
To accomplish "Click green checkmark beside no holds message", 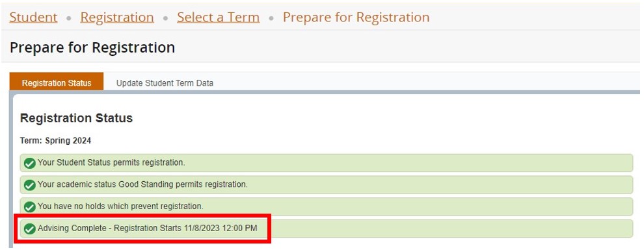I will coord(29,206).
